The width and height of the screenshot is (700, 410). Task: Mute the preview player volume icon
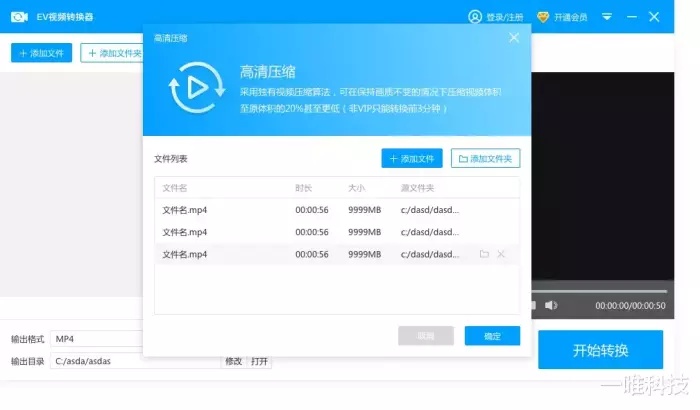pyautogui.click(x=551, y=305)
